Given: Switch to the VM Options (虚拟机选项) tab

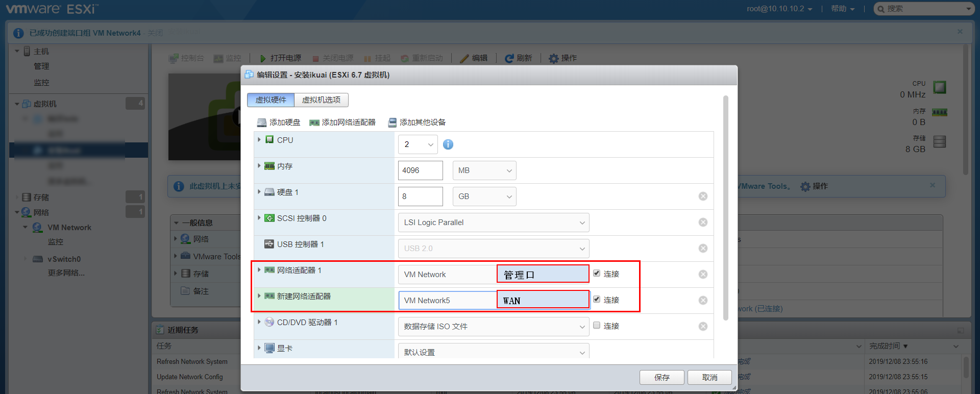Looking at the screenshot, I should (321, 100).
